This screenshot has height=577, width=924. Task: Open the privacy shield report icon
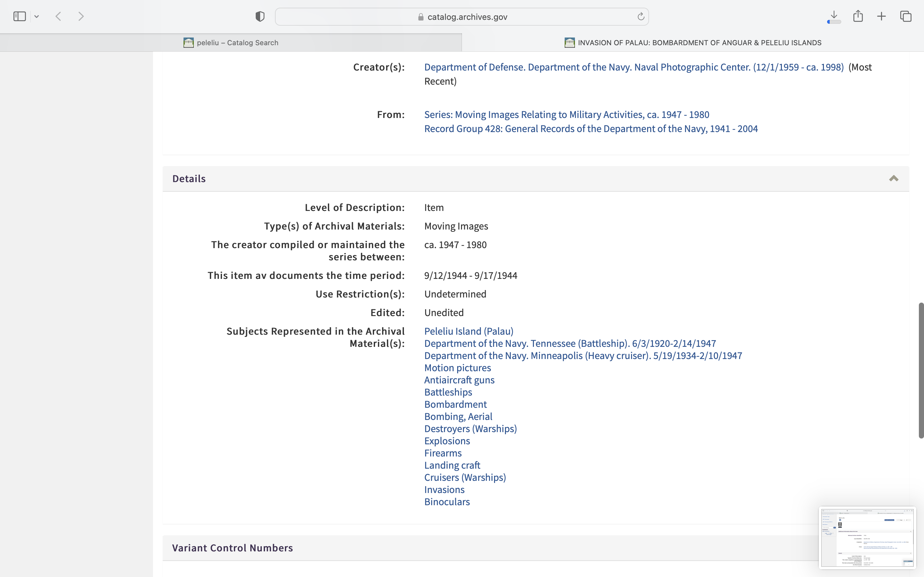tap(260, 16)
